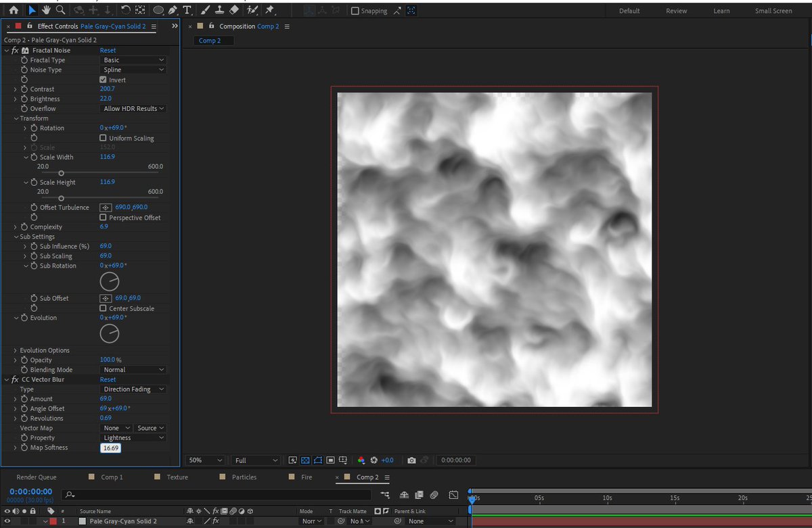Open the Fractal Type dropdown
This screenshot has height=528, width=812.
click(x=133, y=60)
